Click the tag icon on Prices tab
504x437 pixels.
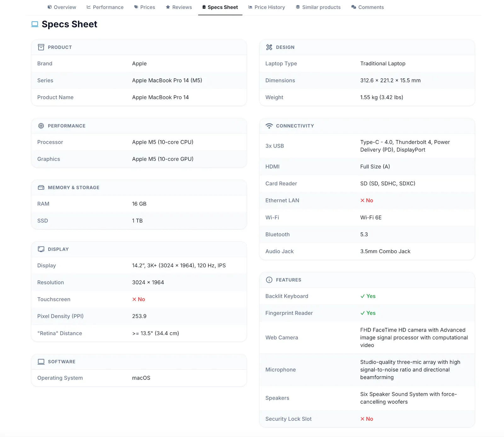point(136,7)
